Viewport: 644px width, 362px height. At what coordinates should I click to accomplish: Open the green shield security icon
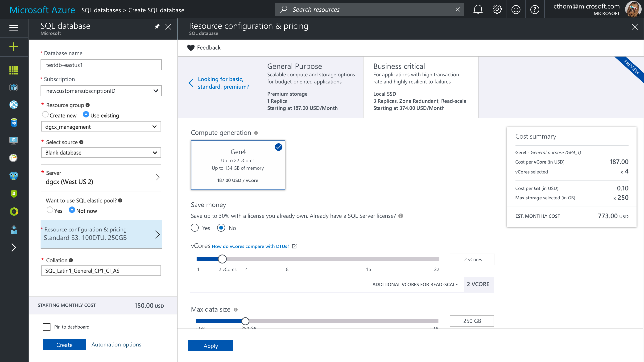(14, 194)
